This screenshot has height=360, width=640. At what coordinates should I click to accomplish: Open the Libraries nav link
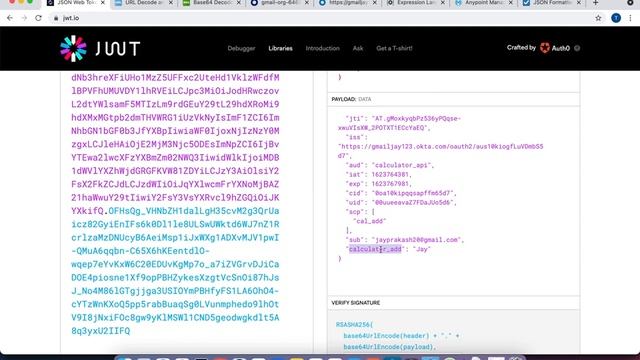tap(280, 48)
